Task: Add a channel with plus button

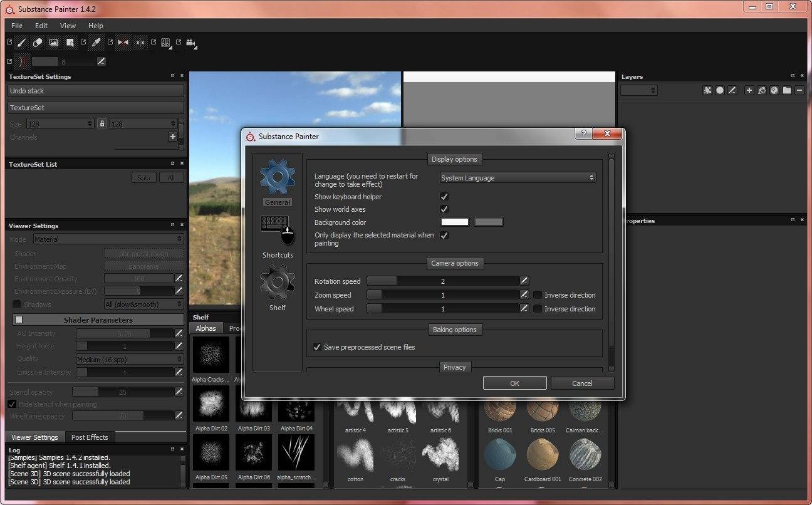Action: click(173, 137)
